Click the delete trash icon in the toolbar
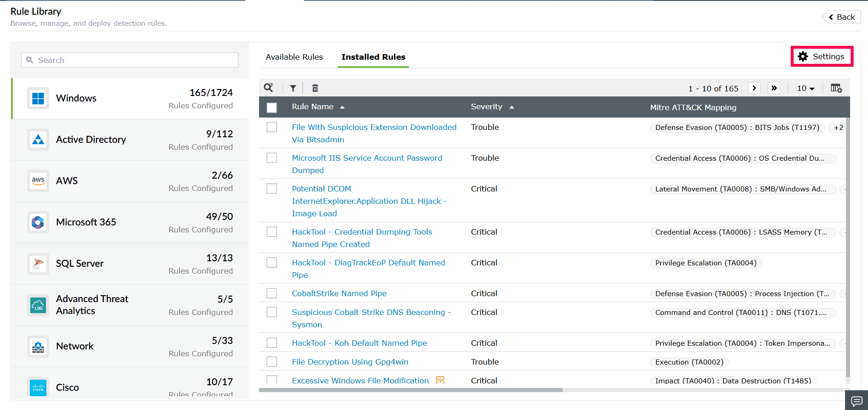 pyautogui.click(x=315, y=88)
